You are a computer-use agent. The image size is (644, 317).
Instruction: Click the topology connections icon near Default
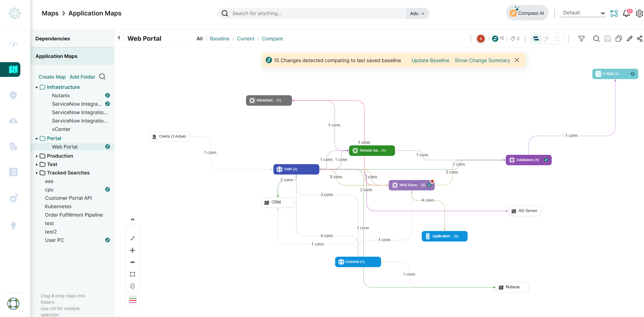614,13
